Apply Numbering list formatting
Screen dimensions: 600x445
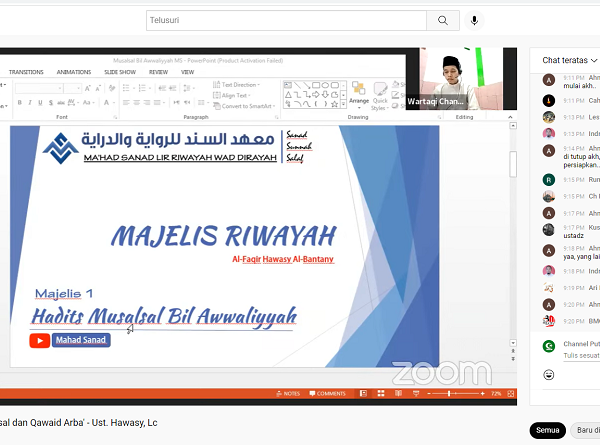(144, 88)
